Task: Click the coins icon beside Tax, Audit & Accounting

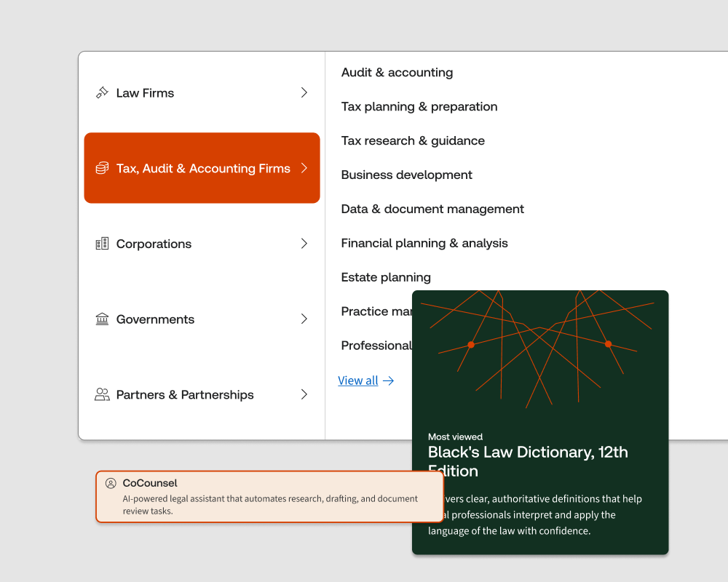Action: pyautogui.click(x=102, y=168)
